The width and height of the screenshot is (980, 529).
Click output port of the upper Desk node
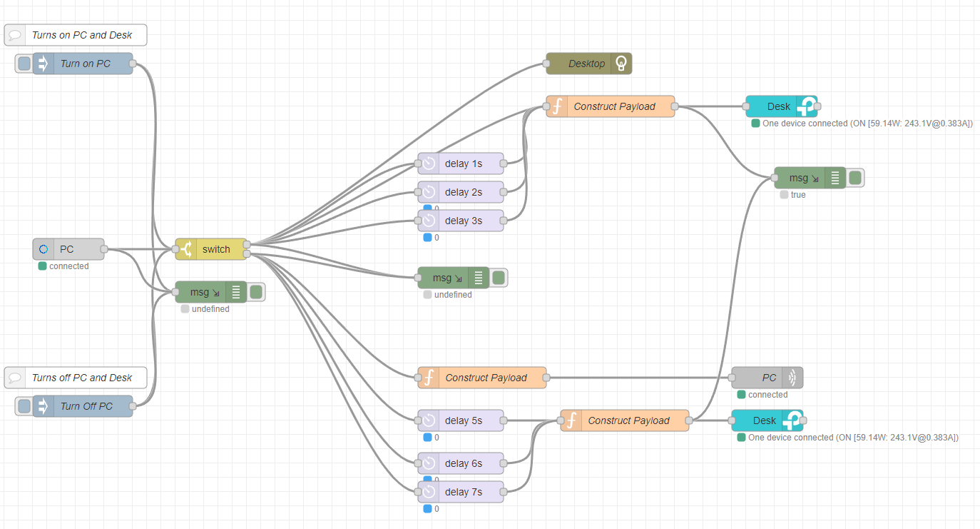[817, 106]
